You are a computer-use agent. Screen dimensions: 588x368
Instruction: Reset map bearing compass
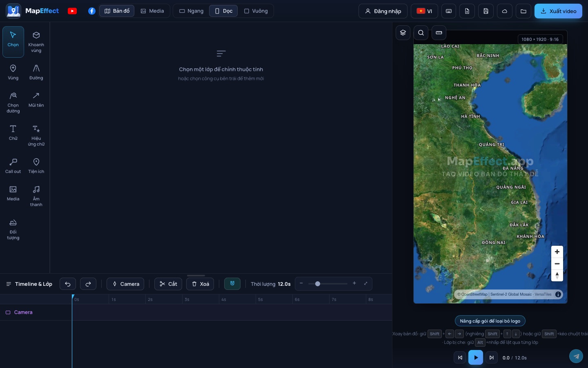tap(557, 276)
